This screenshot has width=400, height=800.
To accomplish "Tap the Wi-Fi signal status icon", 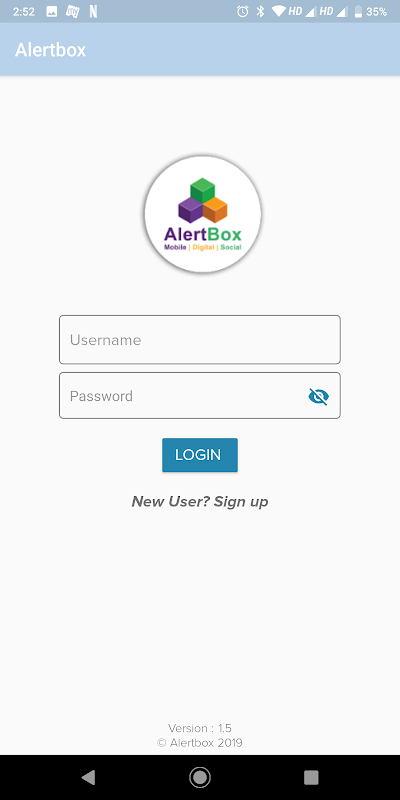I will point(279,11).
